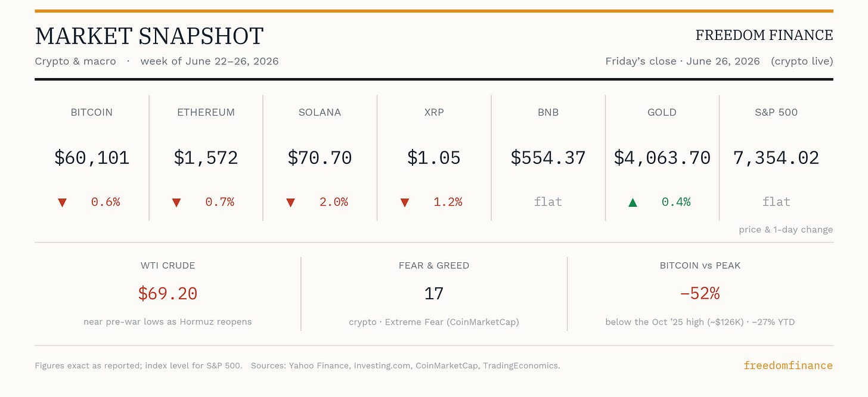This screenshot has height=397, width=868.
Task: Click the red down arrow under Bitcoin
Action: tap(62, 203)
